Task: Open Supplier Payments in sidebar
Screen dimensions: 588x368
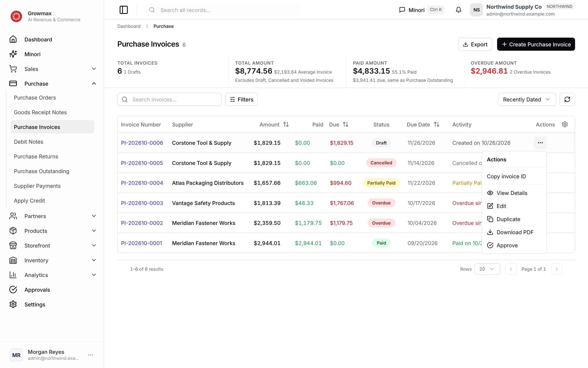Action: (52, 186)
